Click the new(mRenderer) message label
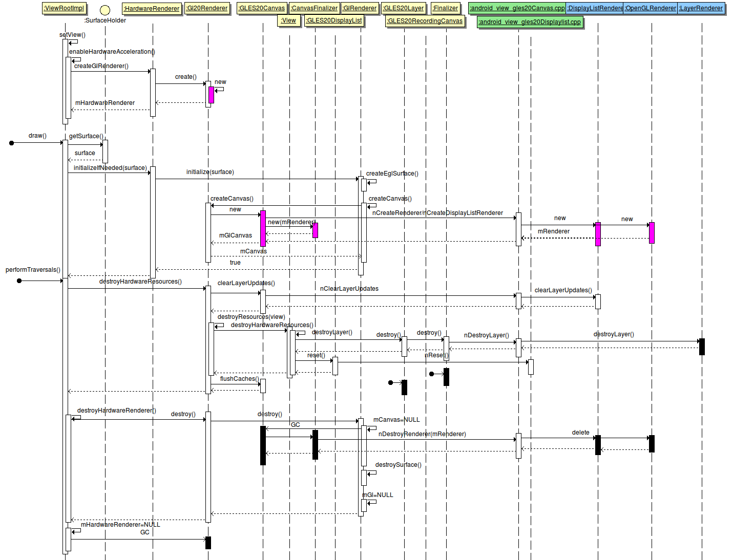Viewport: 733px width, 560px height. [291, 222]
